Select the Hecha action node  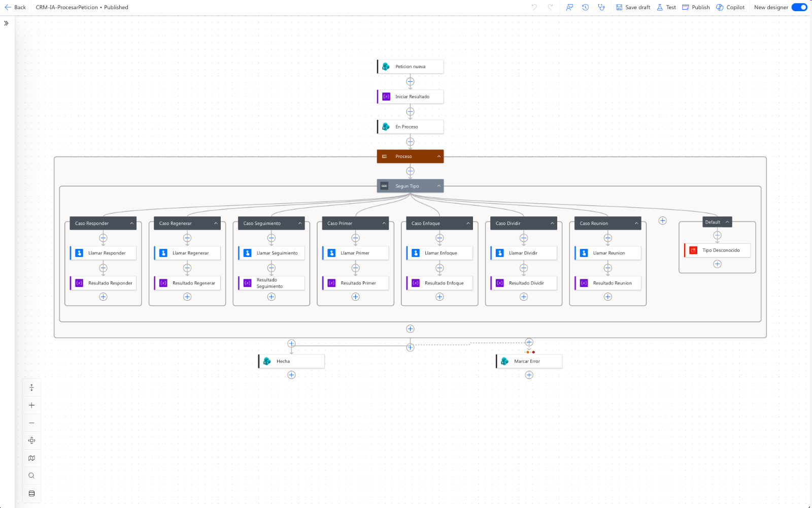291,361
